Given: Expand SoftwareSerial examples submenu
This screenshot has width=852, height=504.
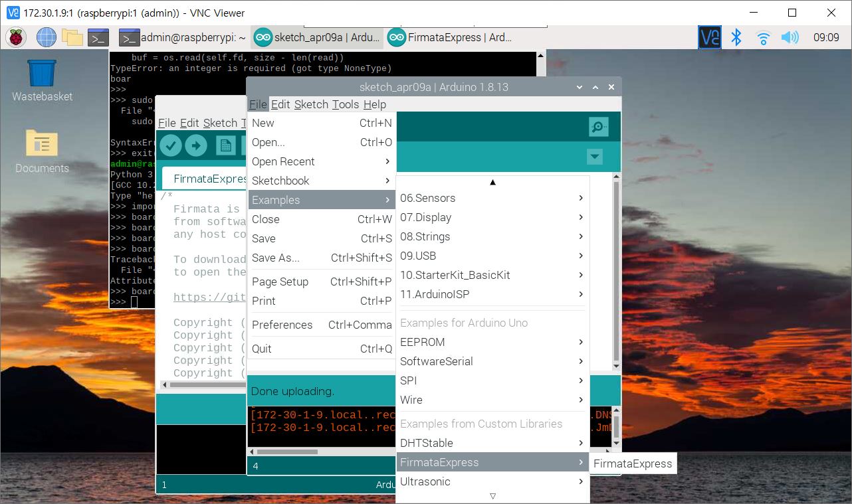Looking at the screenshot, I should [x=492, y=361].
